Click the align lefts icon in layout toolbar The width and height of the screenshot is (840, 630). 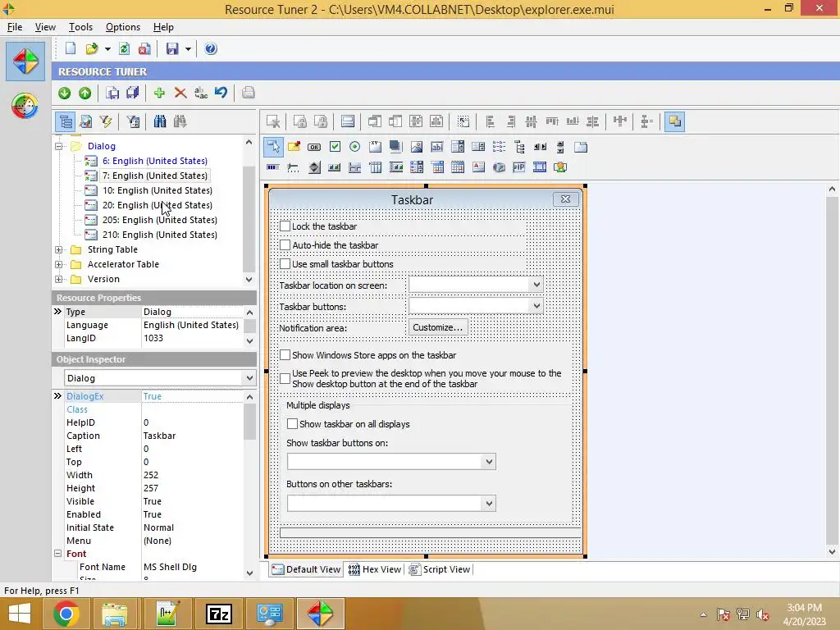(491, 121)
